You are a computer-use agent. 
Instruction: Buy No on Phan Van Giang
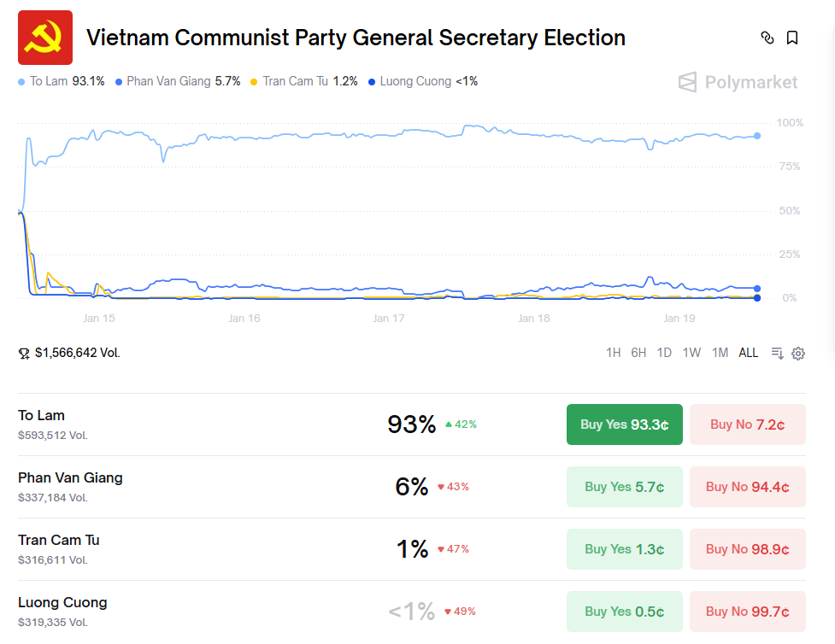coord(747,487)
